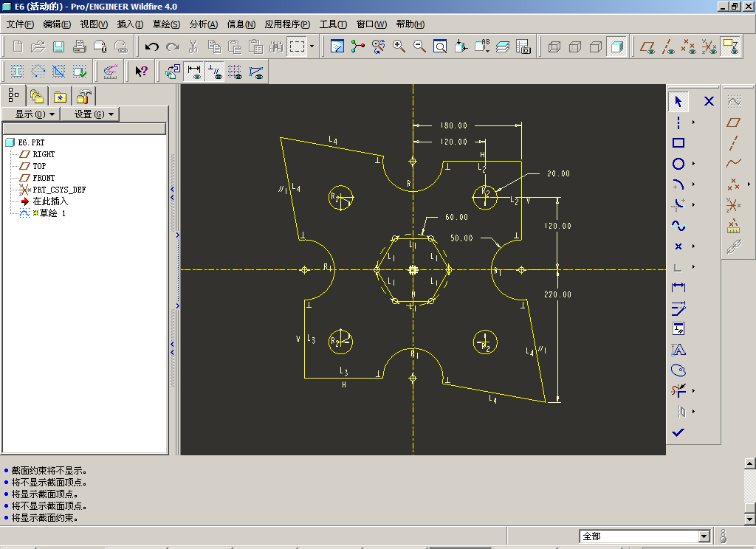Click the undo arrow icon
The image size is (756, 549).
point(152,46)
